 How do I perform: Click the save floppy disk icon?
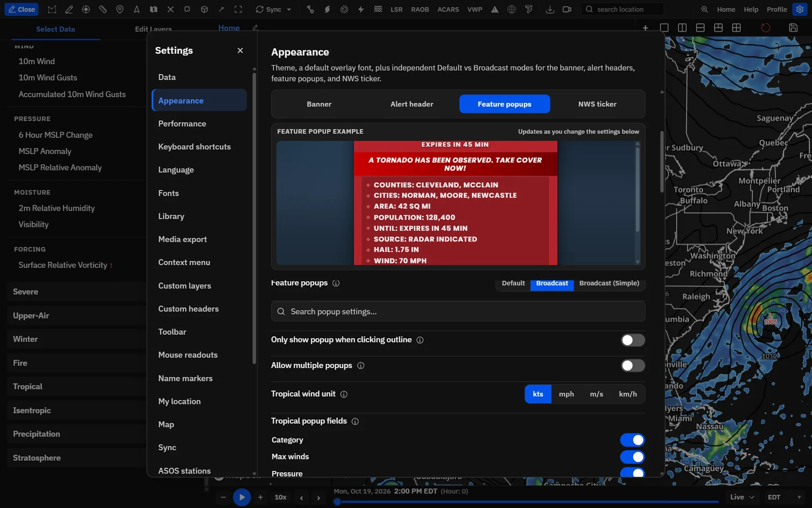click(793, 28)
